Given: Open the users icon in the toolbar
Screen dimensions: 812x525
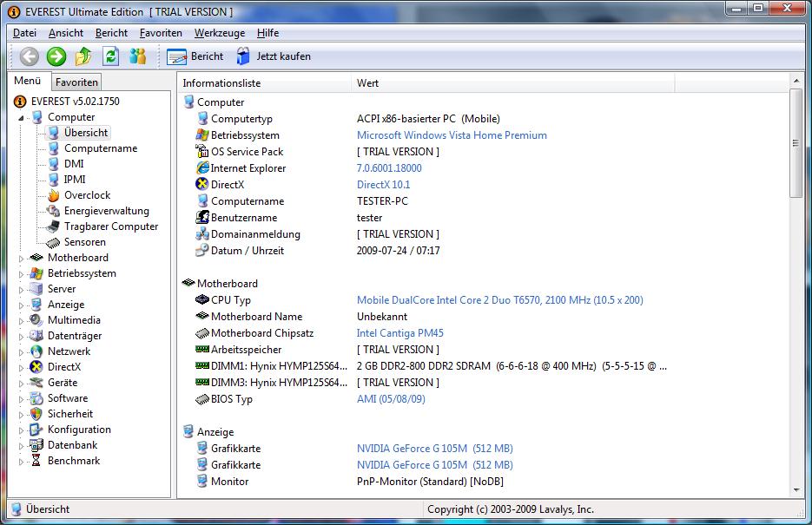Looking at the screenshot, I should [138, 56].
